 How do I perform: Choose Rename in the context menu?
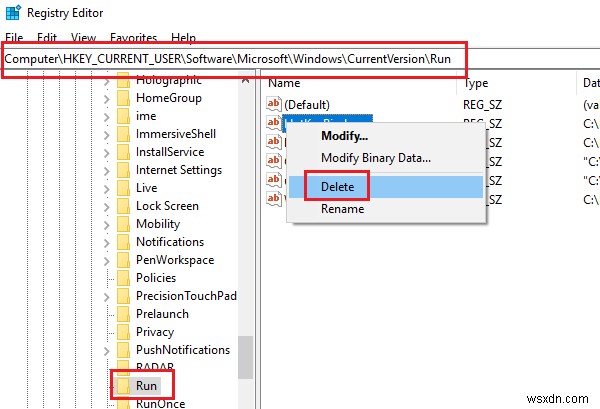(342, 209)
